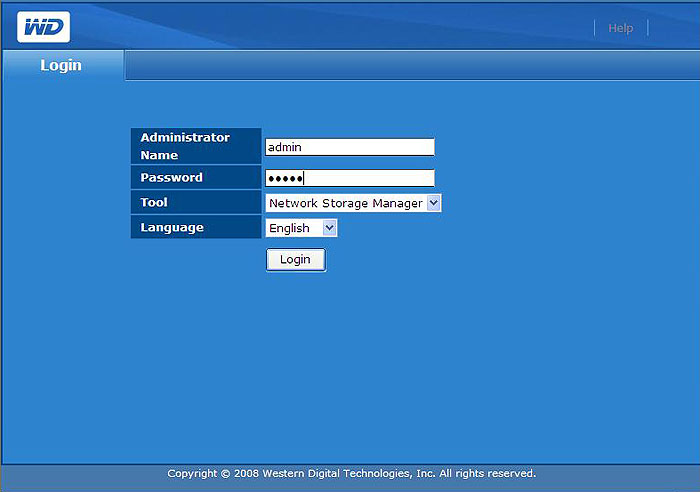Click the empty tab bar beside Login

point(412,65)
